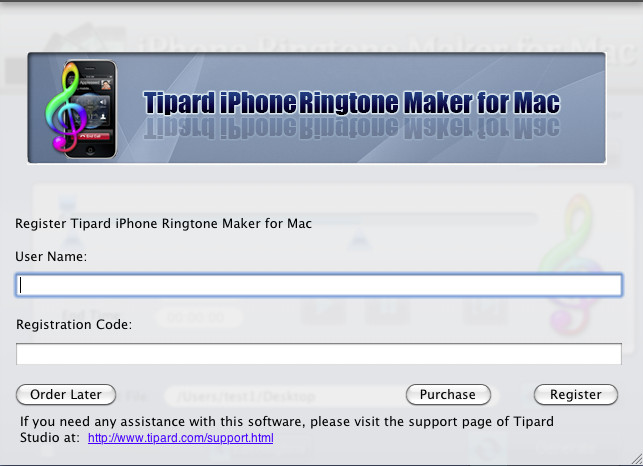Click the faded treble clef logo behind dialog

(x=571, y=265)
